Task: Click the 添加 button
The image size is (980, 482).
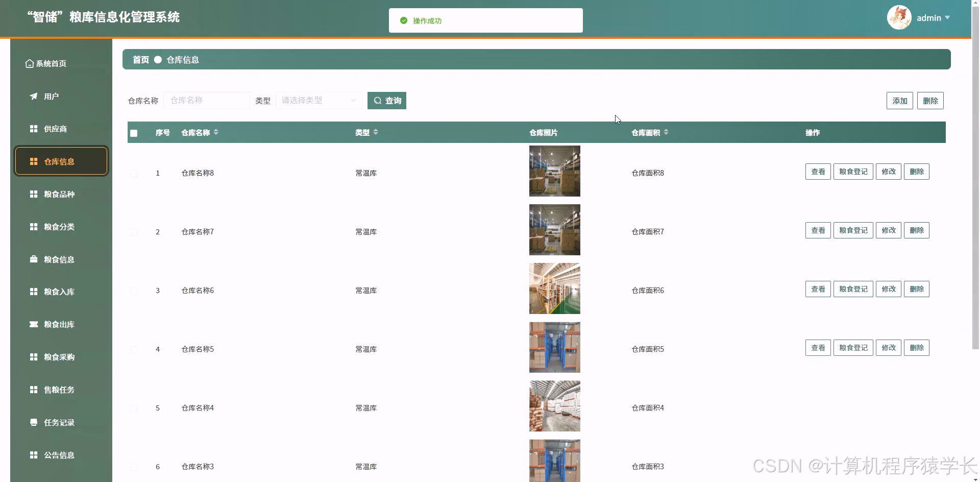Action: (x=899, y=100)
